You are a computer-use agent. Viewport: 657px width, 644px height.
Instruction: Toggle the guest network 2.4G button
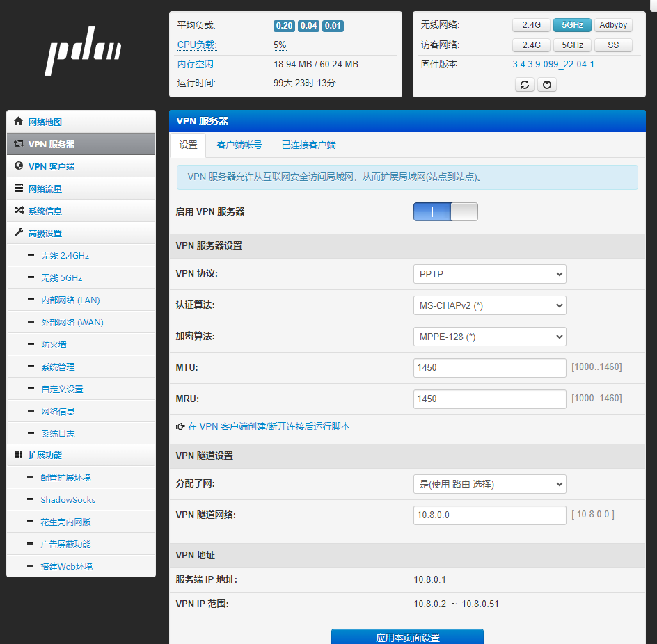click(531, 45)
